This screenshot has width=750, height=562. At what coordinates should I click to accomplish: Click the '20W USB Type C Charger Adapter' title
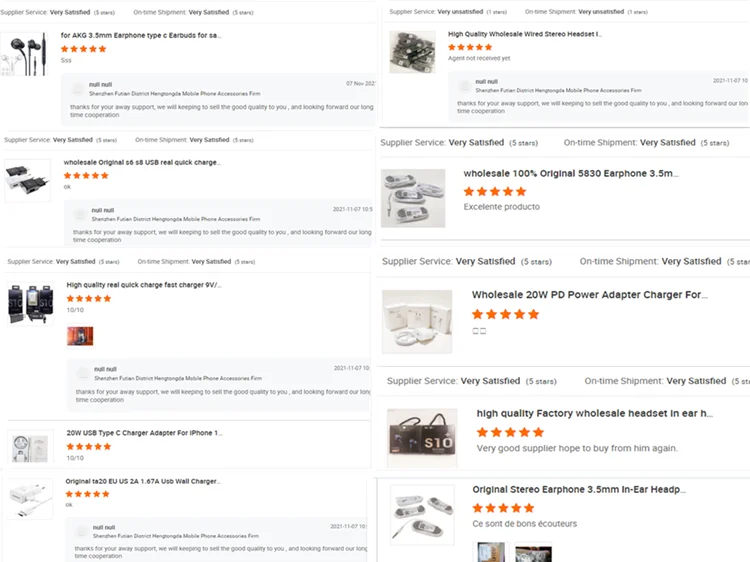pyautogui.click(x=144, y=432)
